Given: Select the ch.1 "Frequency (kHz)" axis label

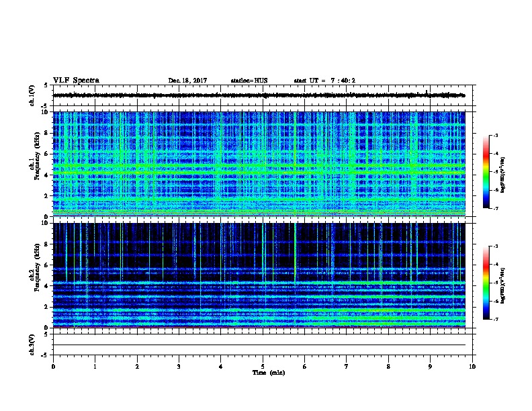Looking at the screenshot, I should (x=38, y=156).
